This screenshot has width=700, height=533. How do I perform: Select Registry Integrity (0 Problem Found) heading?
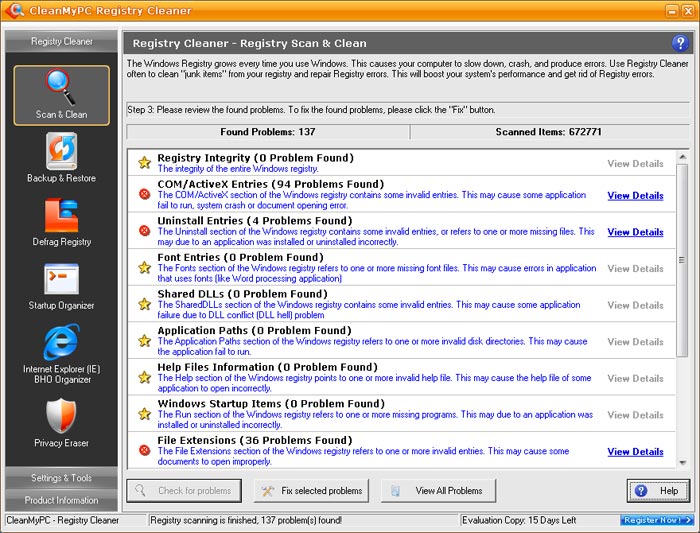tap(255, 158)
